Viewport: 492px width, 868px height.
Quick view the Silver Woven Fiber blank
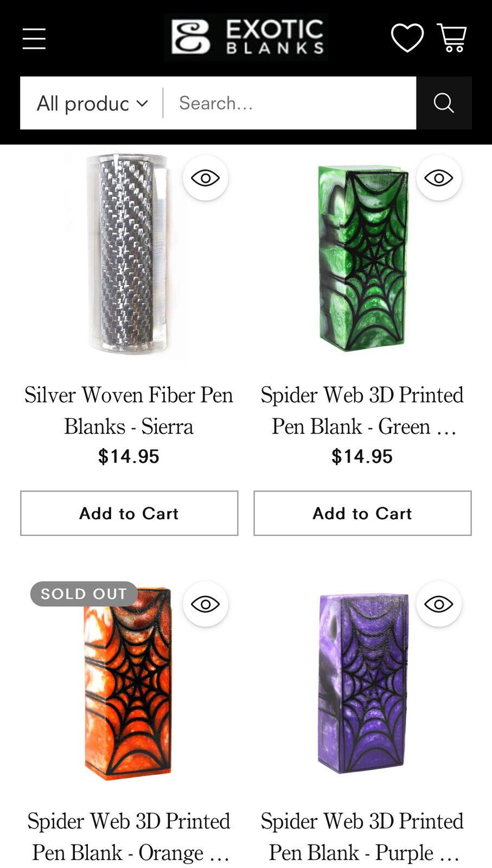tap(206, 178)
